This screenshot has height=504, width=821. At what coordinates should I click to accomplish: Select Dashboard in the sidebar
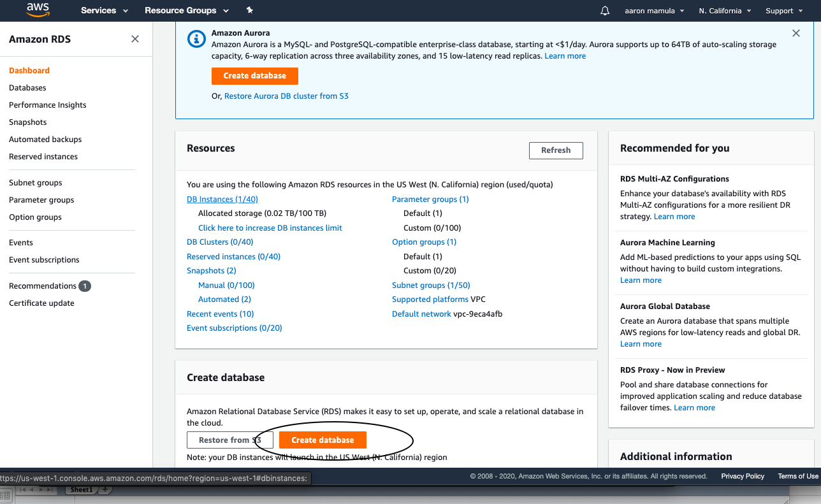tap(29, 71)
